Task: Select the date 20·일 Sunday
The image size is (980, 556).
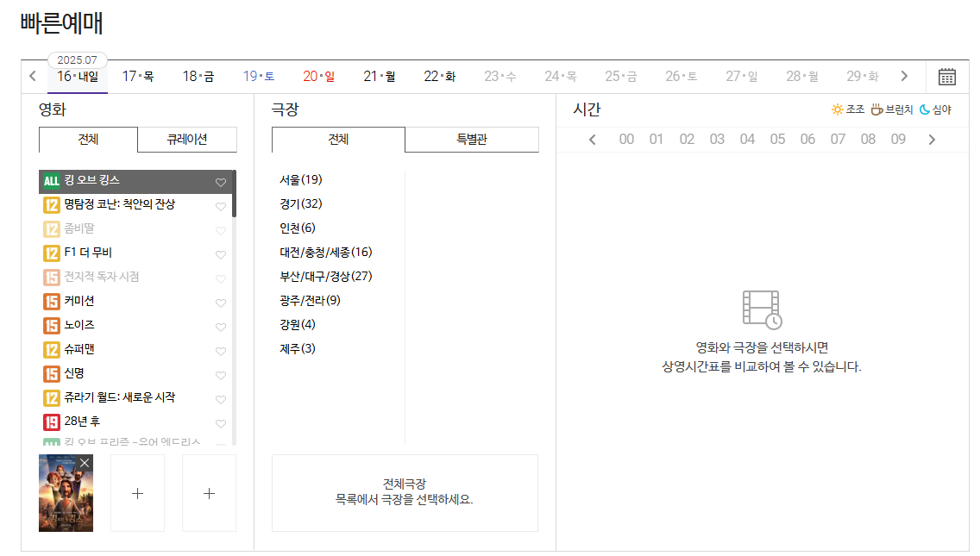Action: [319, 76]
